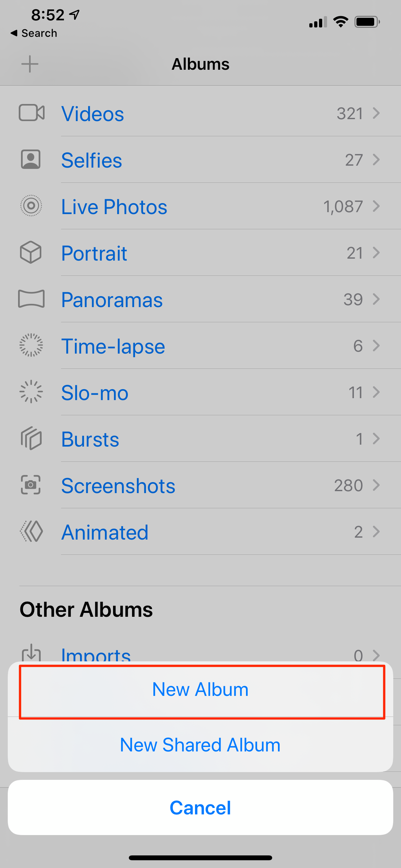Cancel the action sheet
The image size is (401, 868).
(200, 807)
